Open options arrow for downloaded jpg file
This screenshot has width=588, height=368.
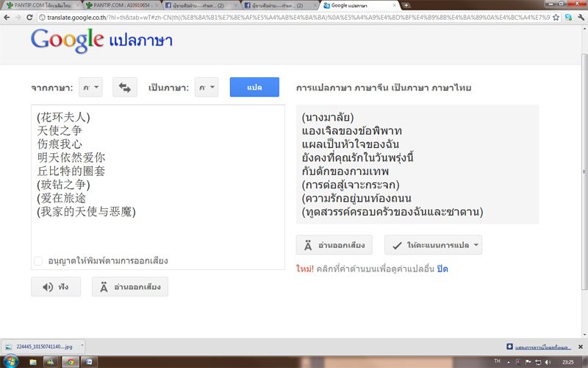[x=82, y=345]
